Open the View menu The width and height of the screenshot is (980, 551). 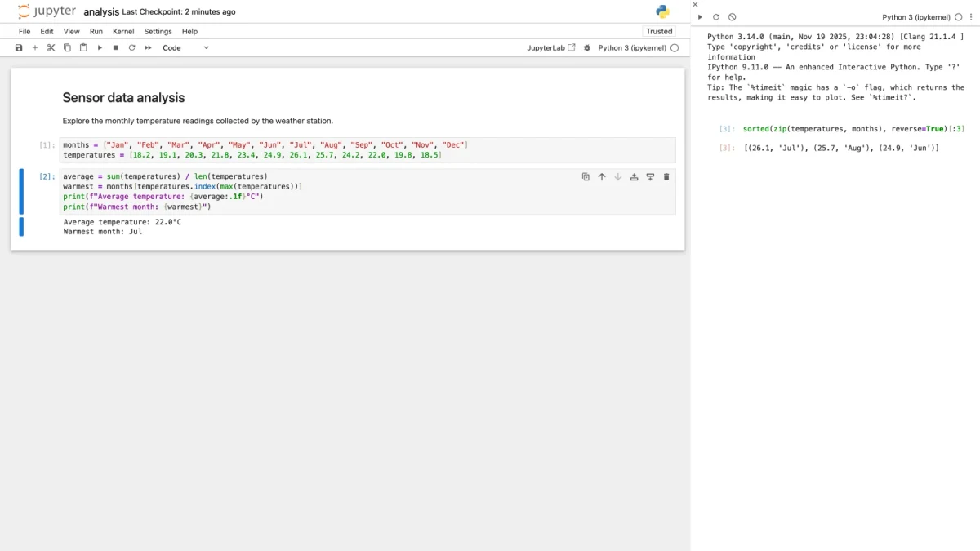[x=72, y=31]
